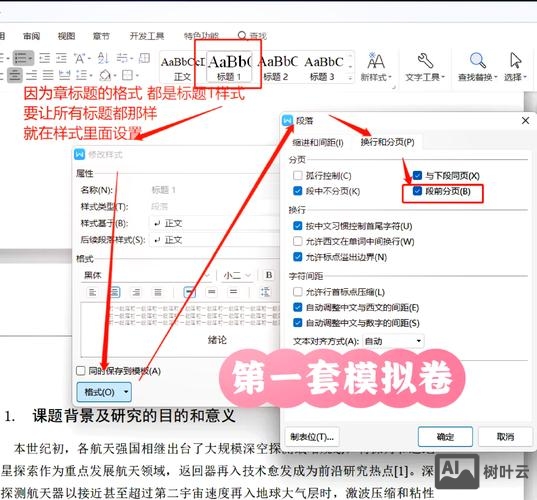Apply the 正文 style

183,68
